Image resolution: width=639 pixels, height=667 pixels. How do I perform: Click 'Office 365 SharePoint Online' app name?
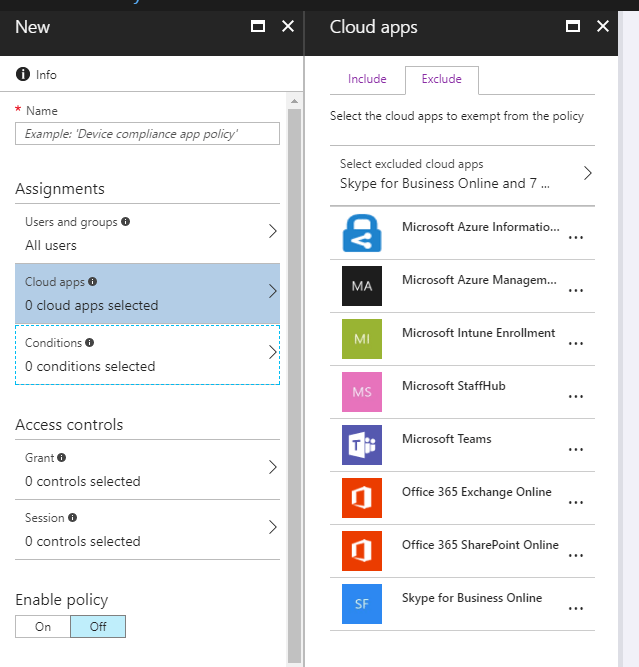480,545
